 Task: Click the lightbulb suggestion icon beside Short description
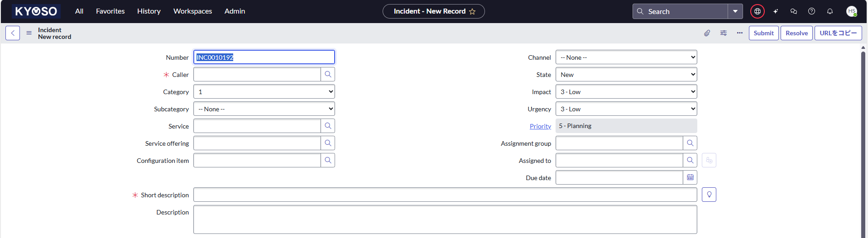709,195
